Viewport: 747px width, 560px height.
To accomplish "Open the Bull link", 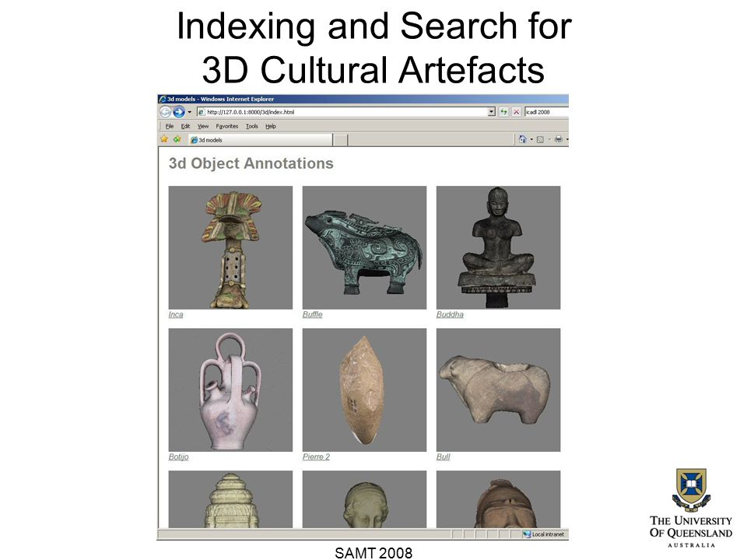I will 443,457.
